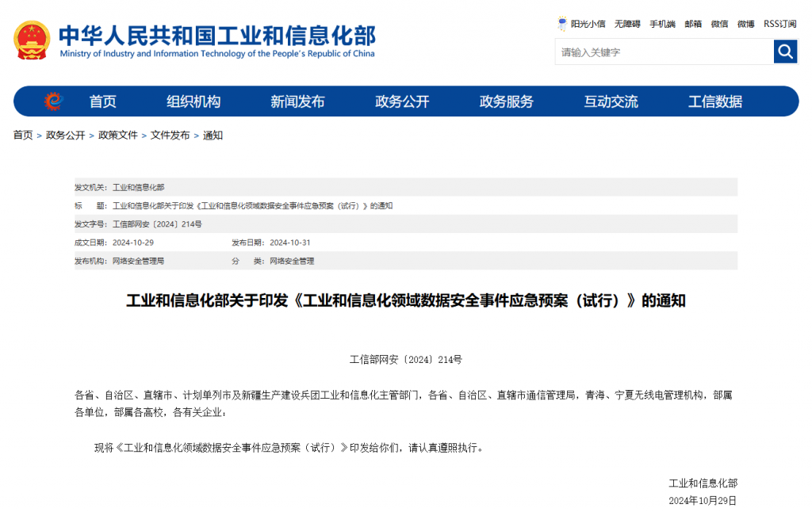Open the 微博 link
812x512 pixels.
pos(745,24)
